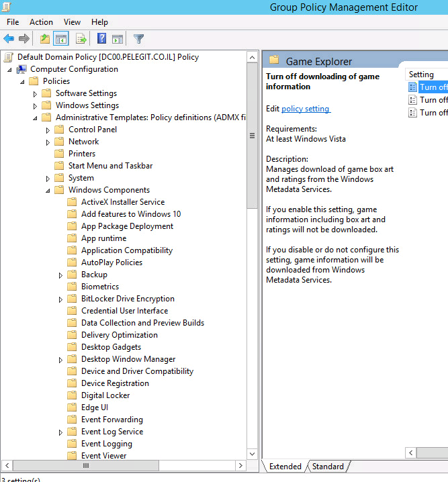Select App Package Deployment folder

coord(127,226)
